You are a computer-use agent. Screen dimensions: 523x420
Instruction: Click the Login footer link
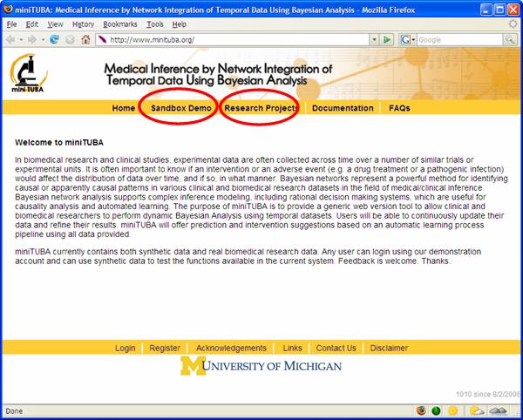[125, 348]
